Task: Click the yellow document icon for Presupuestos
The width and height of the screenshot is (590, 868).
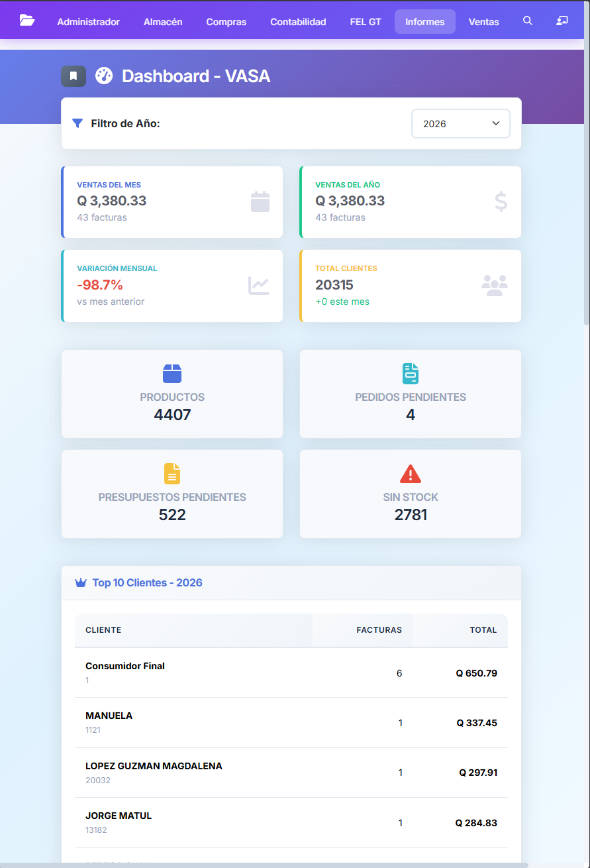Action: pos(172,474)
